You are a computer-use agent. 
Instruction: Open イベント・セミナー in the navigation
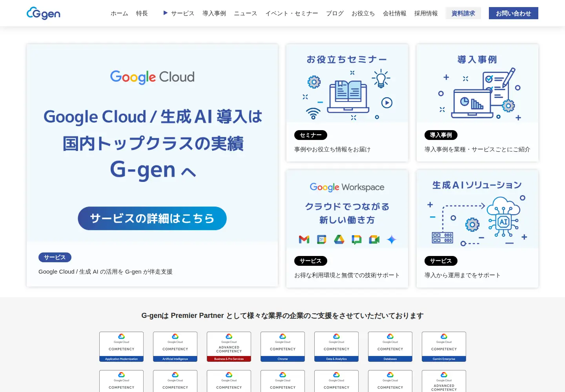[292, 13]
